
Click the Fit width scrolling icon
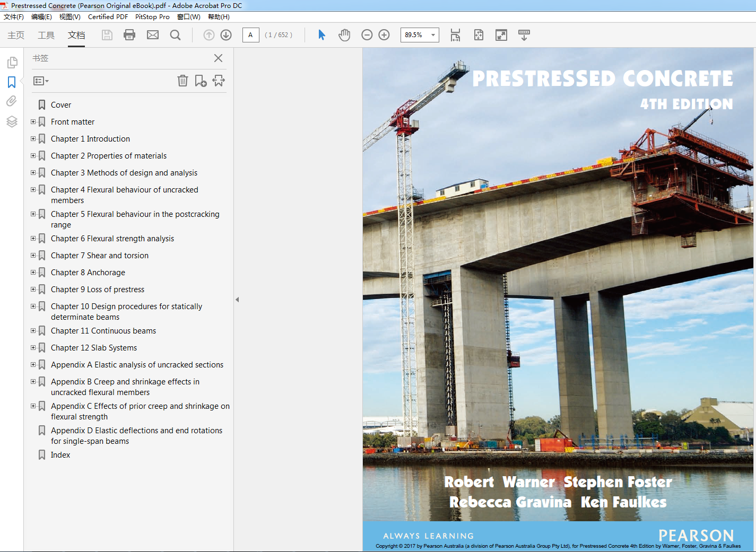pos(455,35)
